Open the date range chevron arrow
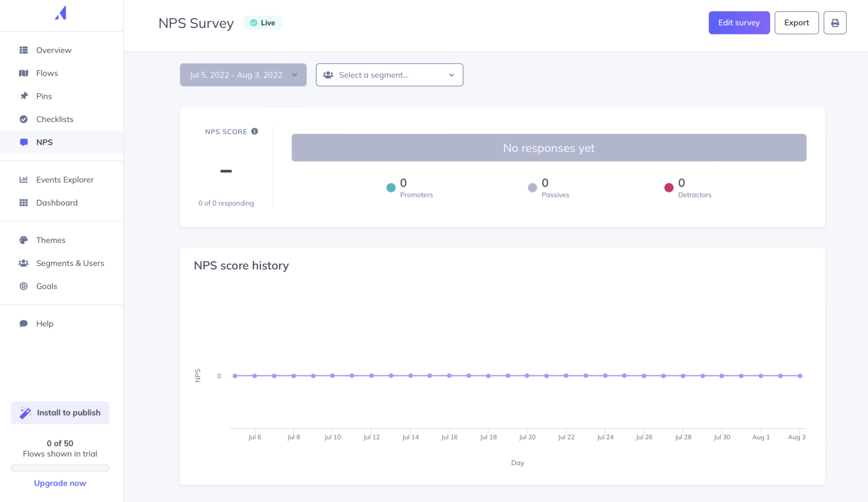This screenshot has width=868, height=502. [x=294, y=75]
